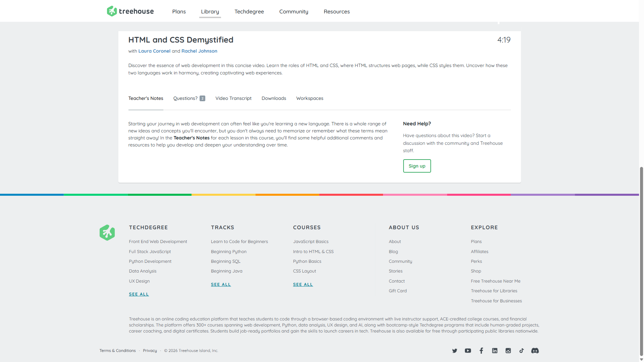The height and width of the screenshot is (362, 644).
Task: Click the video duration text '4:19'
Action: (x=504, y=40)
